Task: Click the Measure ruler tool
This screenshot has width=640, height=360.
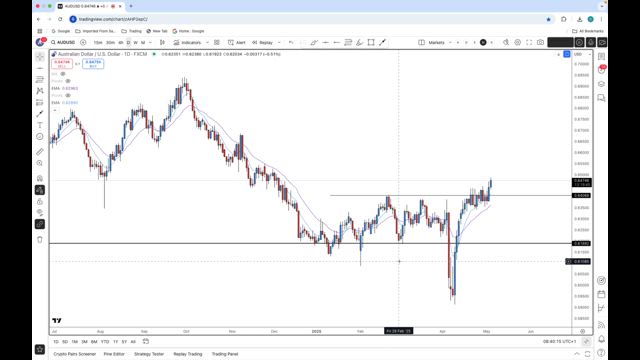Action: (40, 152)
